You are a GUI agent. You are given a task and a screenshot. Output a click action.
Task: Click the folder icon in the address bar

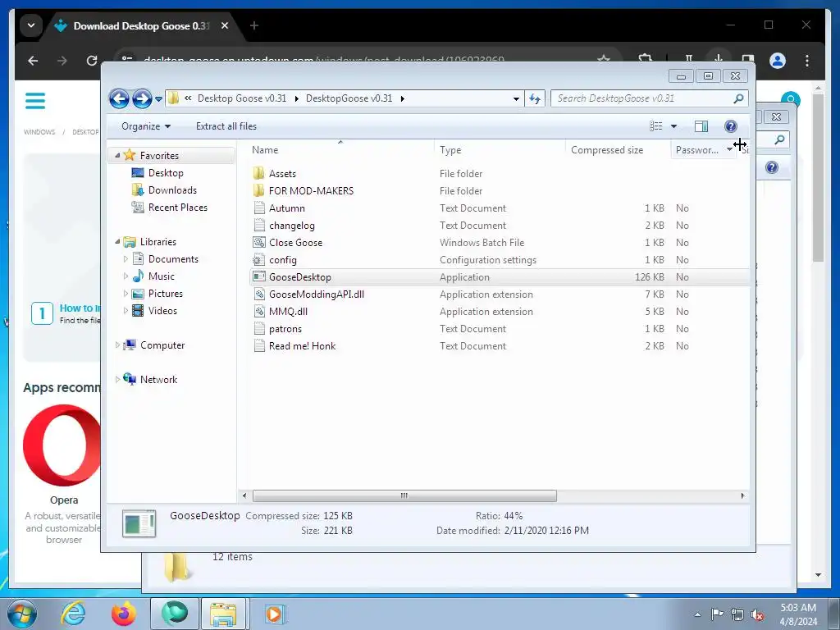pyautogui.click(x=174, y=98)
